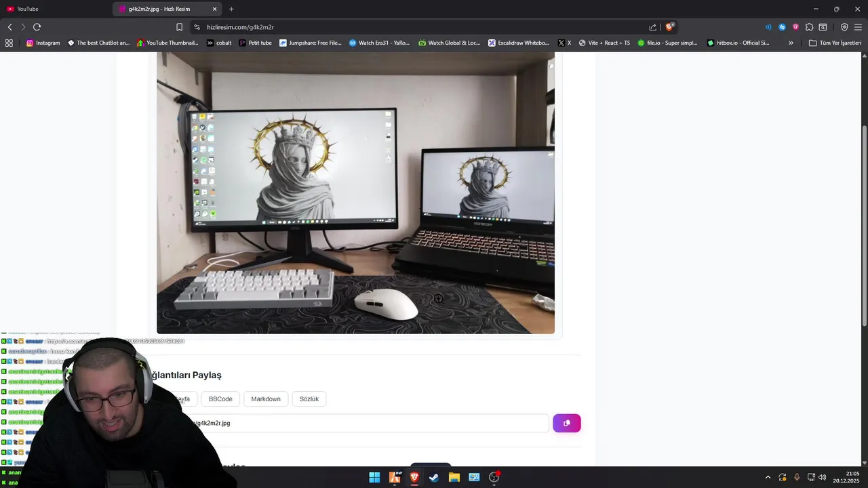Click the g4k2m2r.jpg link text field
Screen dimensions: 868x488
[x=349, y=423]
